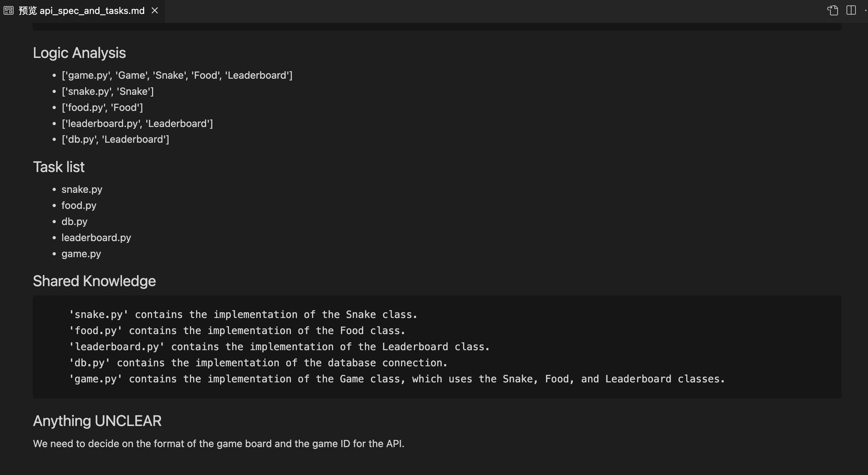Click the Shared Knowledge heading
The width and height of the screenshot is (868, 475).
[x=94, y=281]
